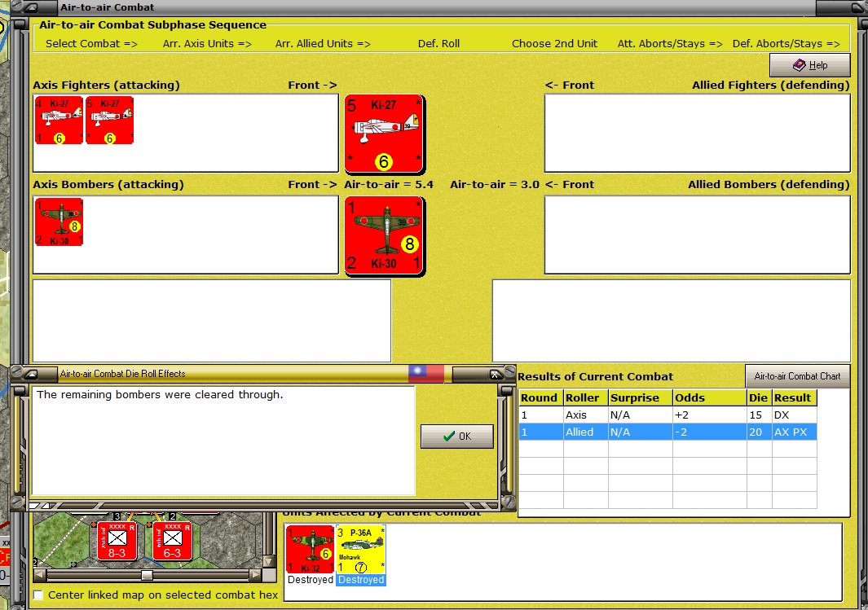Click the Arr. Allied Units subphase step

pyautogui.click(x=323, y=44)
